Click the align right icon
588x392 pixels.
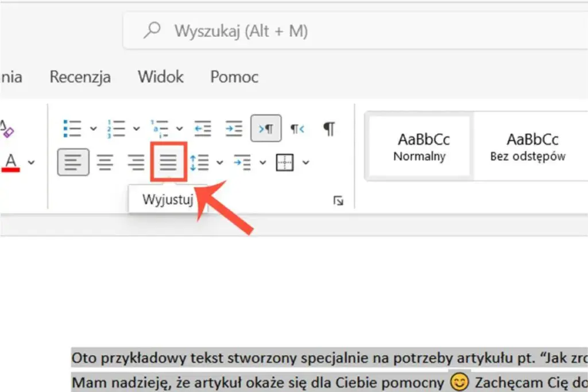point(136,162)
